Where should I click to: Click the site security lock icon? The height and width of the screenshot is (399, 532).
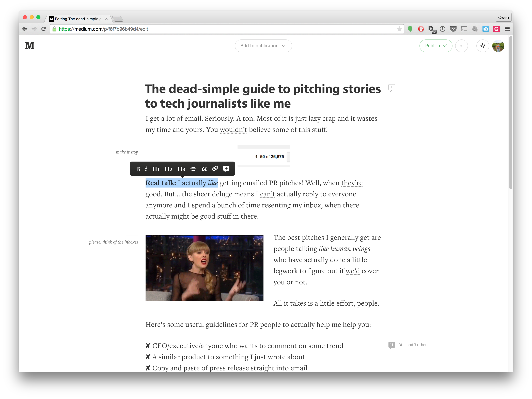(54, 29)
